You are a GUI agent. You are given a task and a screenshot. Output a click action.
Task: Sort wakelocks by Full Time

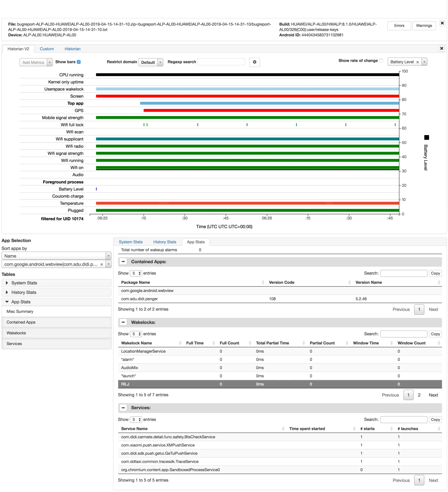(x=200, y=343)
